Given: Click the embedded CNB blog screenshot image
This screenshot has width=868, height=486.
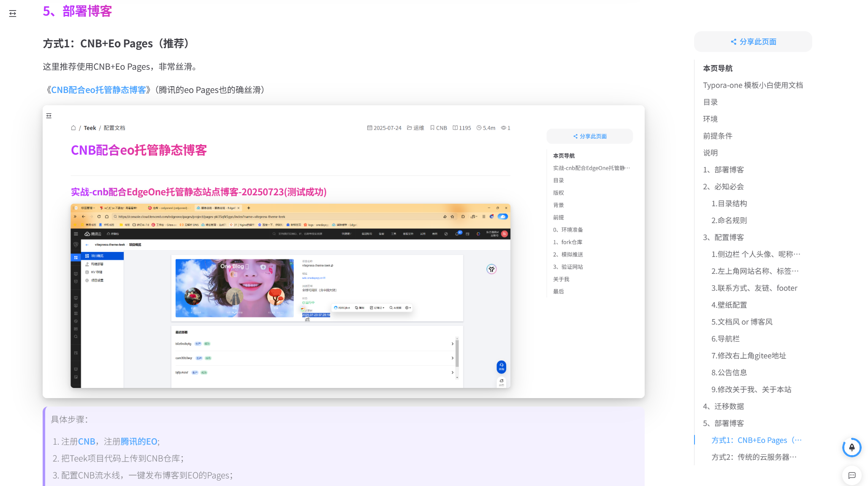Looking at the screenshot, I should click(343, 251).
